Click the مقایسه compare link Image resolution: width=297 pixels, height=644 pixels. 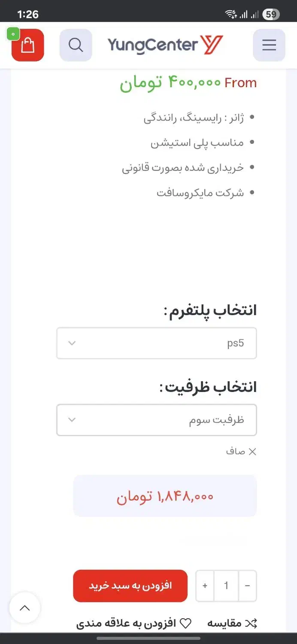pos(224,623)
